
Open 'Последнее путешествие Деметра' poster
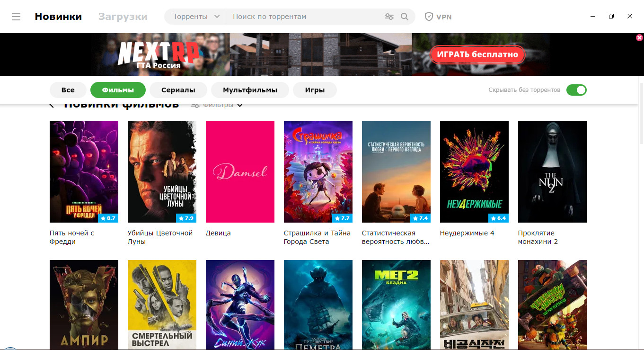coord(318,305)
